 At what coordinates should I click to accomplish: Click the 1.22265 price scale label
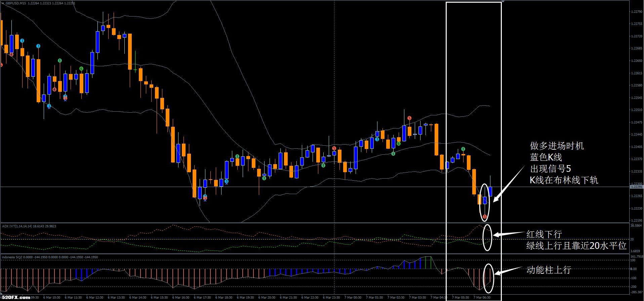[x=636, y=196]
